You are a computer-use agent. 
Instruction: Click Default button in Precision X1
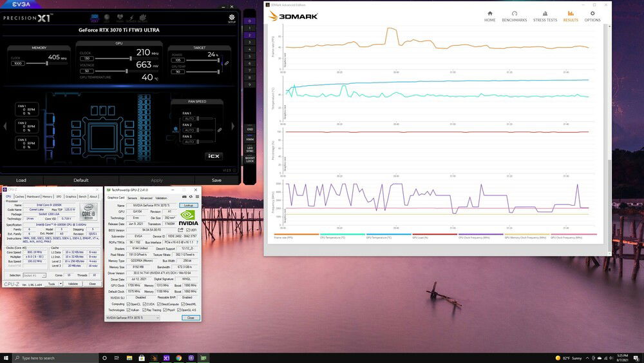pyautogui.click(x=80, y=181)
